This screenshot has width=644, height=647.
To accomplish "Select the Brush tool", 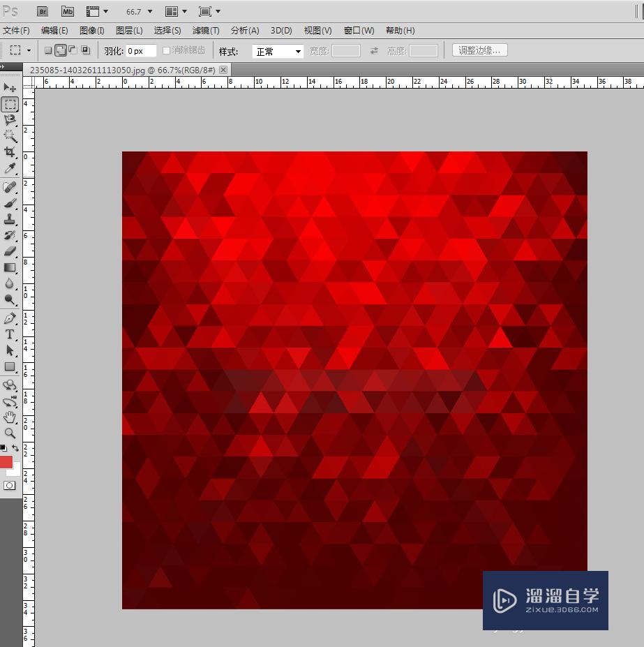I will point(10,202).
